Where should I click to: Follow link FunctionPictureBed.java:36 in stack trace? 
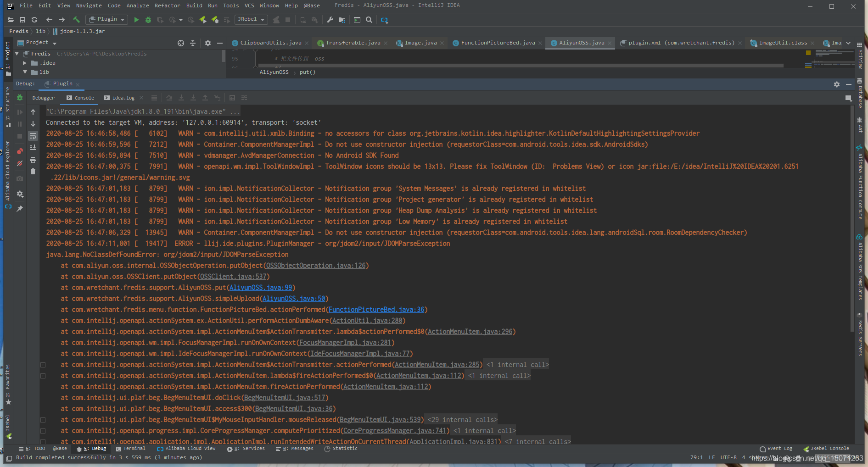click(x=376, y=310)
